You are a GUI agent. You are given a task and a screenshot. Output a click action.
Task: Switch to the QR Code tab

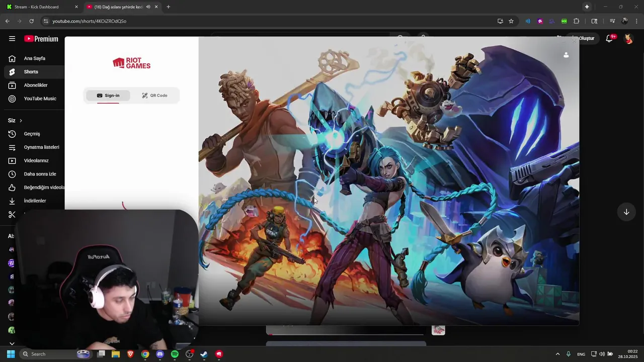tap(154, 96)
